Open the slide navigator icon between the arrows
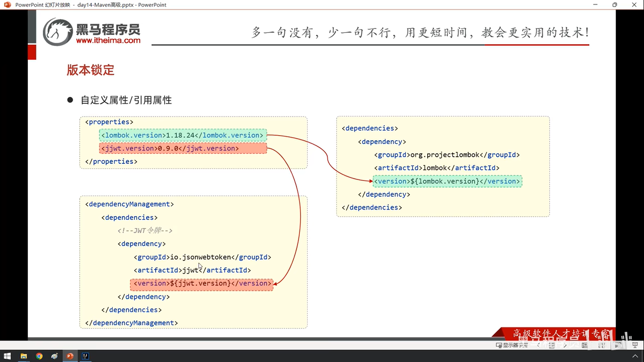The height and width of the screenshot is (362, 644). (552, 345)
